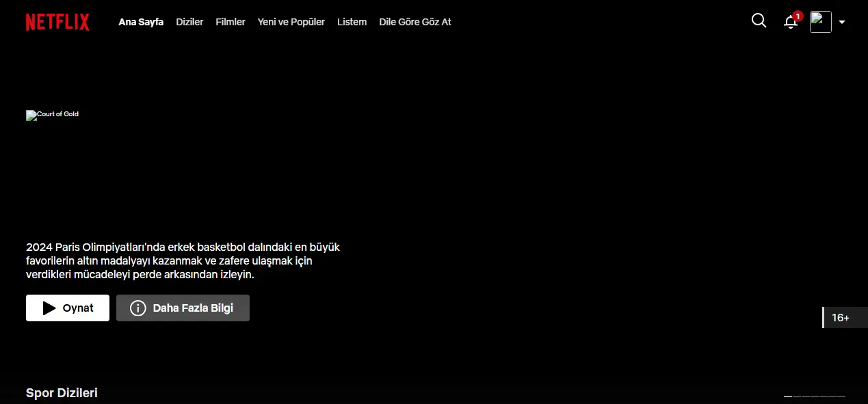Screen dimensions: 868x404
Task: Go to the Ana Sayfa tab
Action: click(x=141, y=22)
